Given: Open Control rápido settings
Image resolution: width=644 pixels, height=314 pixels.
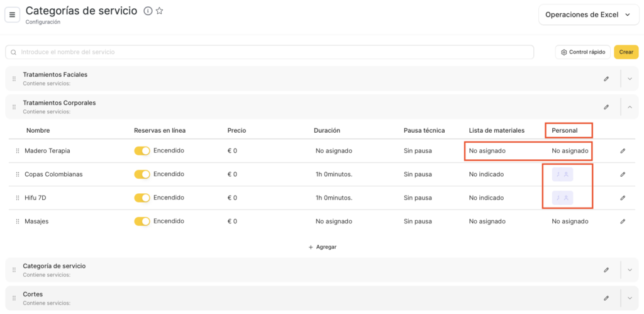Looking at the screenshot, I should pyautogui.click(x=583, y=52).
